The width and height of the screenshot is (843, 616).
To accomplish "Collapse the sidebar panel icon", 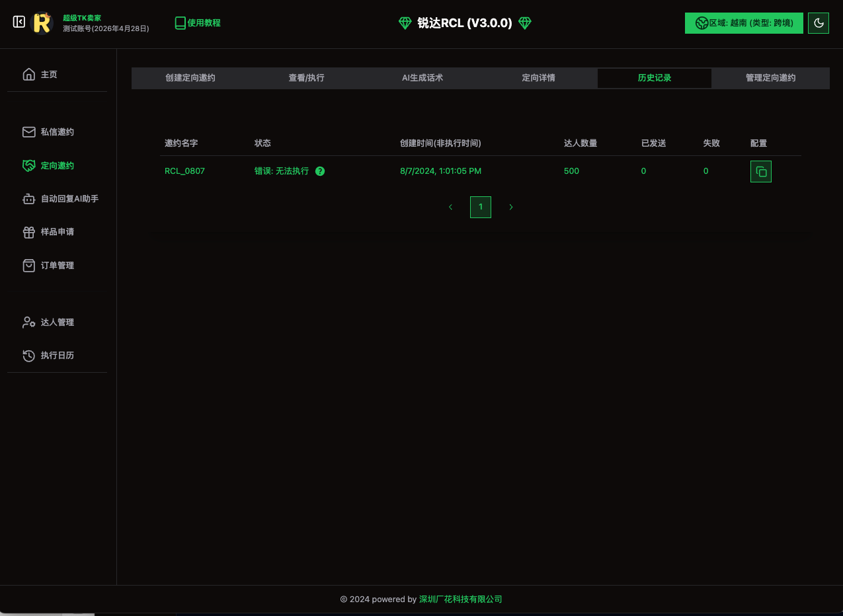I will pyautogui.click(x=19, y=22).
